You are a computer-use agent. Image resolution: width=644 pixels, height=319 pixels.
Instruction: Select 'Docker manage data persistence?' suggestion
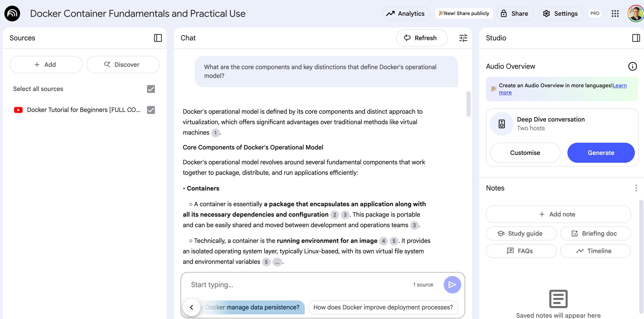coord(252,307)
